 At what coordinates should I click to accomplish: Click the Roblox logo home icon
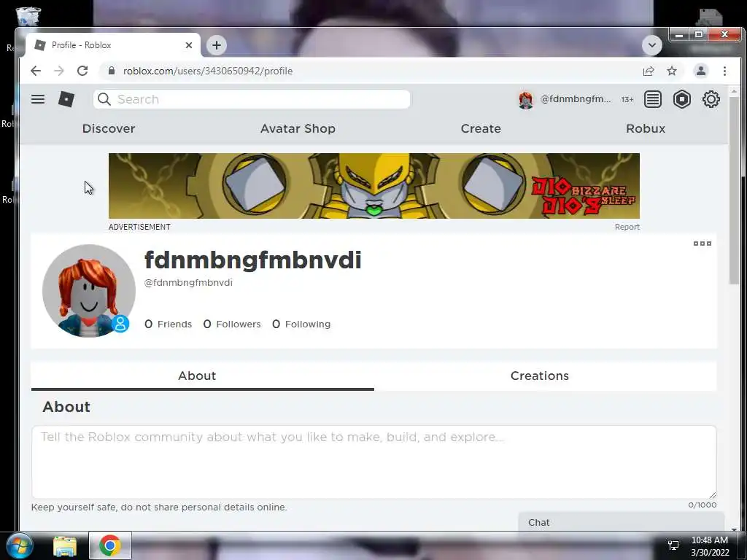[66, 99]
